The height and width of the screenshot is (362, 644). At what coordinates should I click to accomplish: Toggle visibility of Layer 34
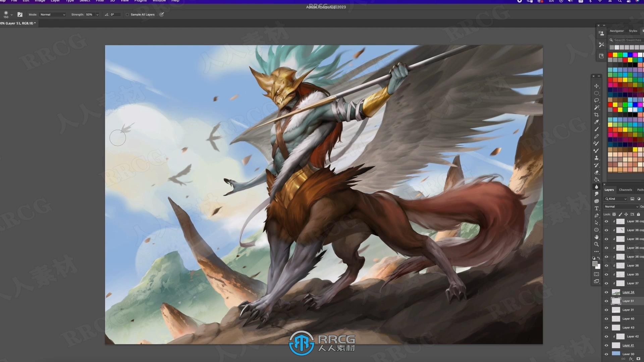pyautogui.click(x=606, y=292)
